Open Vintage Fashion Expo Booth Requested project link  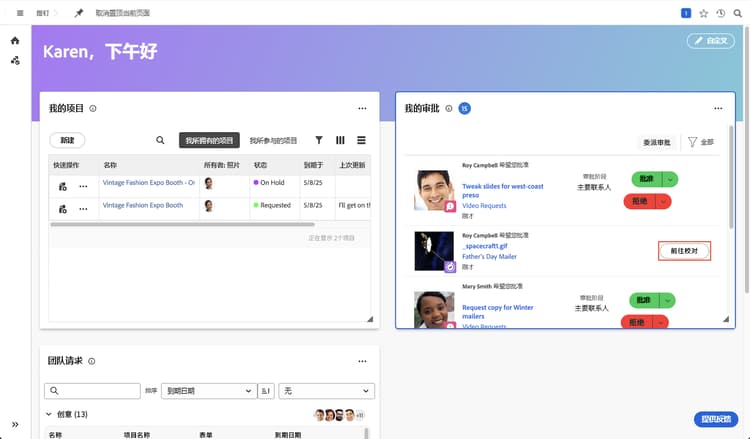(x=143, y=205)
